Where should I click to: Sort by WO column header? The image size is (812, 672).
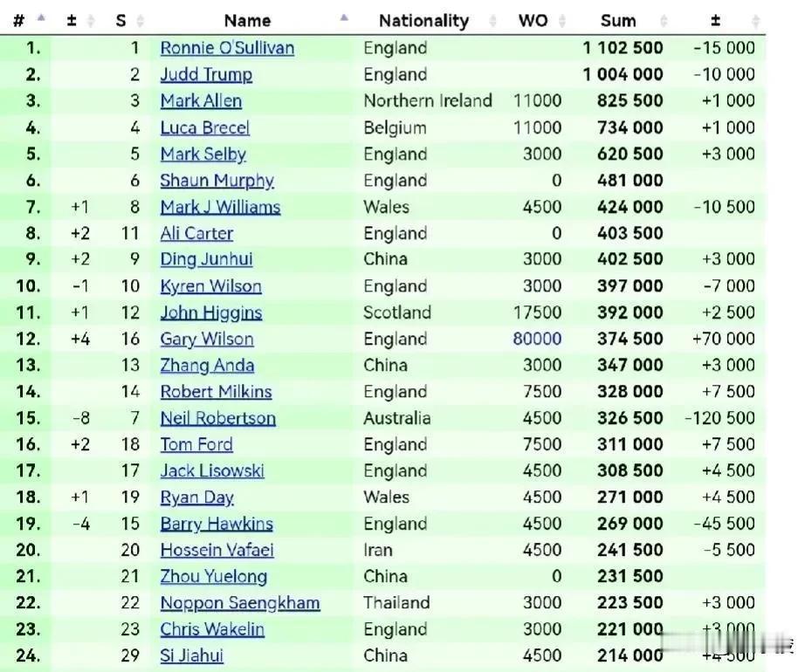click(x=533, y=20)
